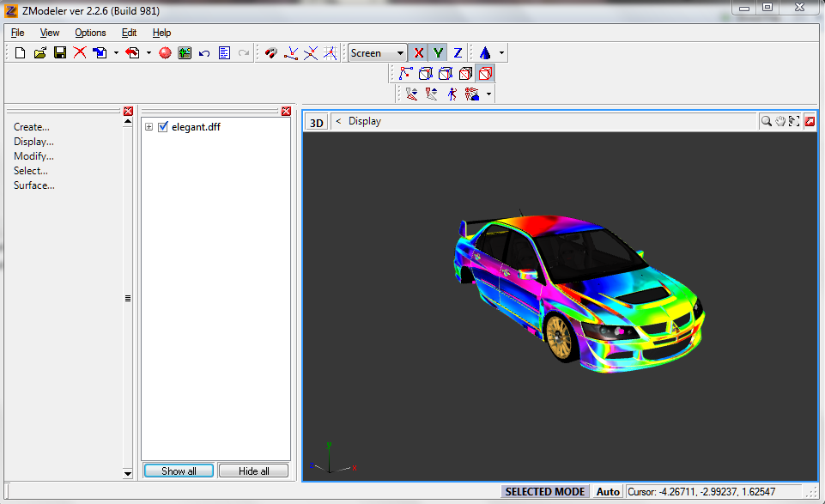
Task: Click the viewport pan hand icon
Action: point(780,122)
